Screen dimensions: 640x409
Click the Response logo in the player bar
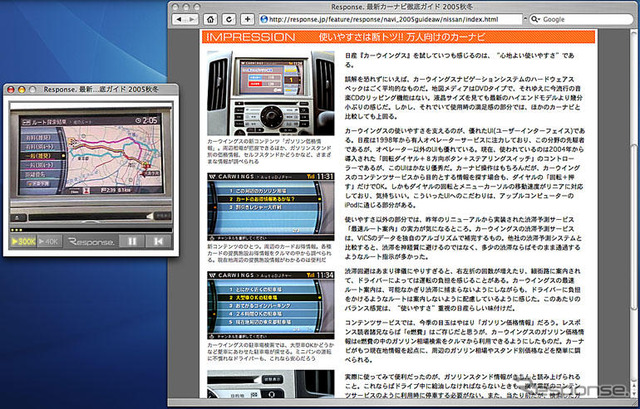(x=91, y=242)
